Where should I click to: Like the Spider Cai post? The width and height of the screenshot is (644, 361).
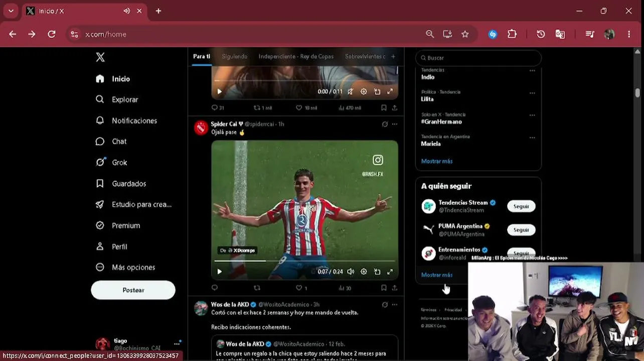(x=301, y=288)
